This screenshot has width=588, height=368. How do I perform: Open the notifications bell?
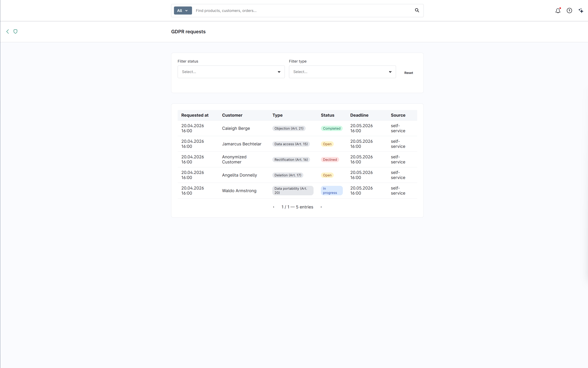(x=558, y=11)
